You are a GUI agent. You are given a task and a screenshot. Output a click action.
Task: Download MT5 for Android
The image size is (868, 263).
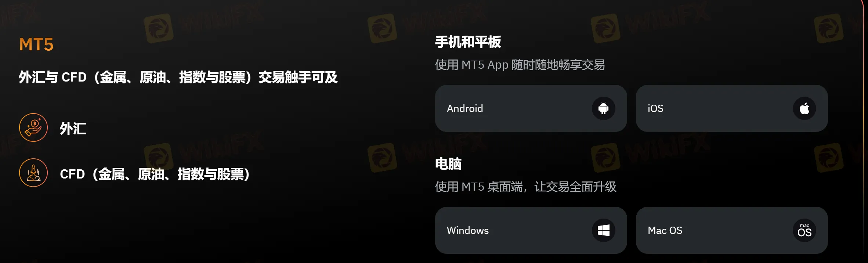pos(531,108)
